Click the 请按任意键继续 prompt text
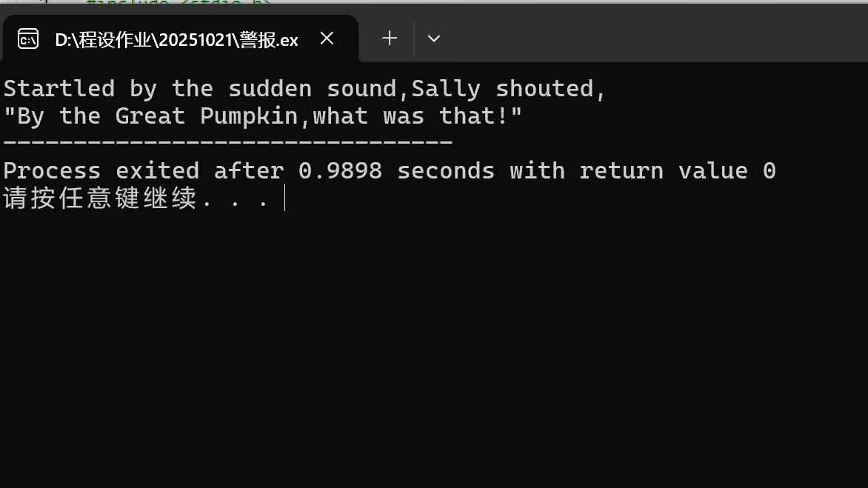 100,198
